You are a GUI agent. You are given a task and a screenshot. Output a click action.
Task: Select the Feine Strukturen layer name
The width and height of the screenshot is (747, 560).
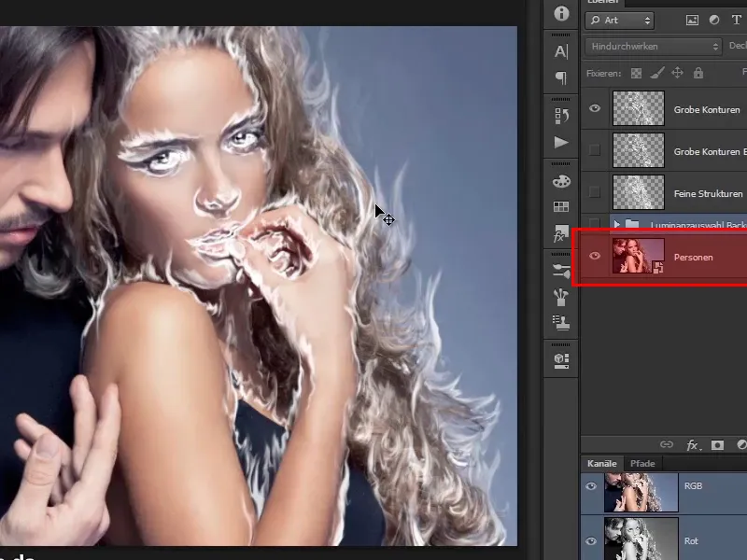708,193
